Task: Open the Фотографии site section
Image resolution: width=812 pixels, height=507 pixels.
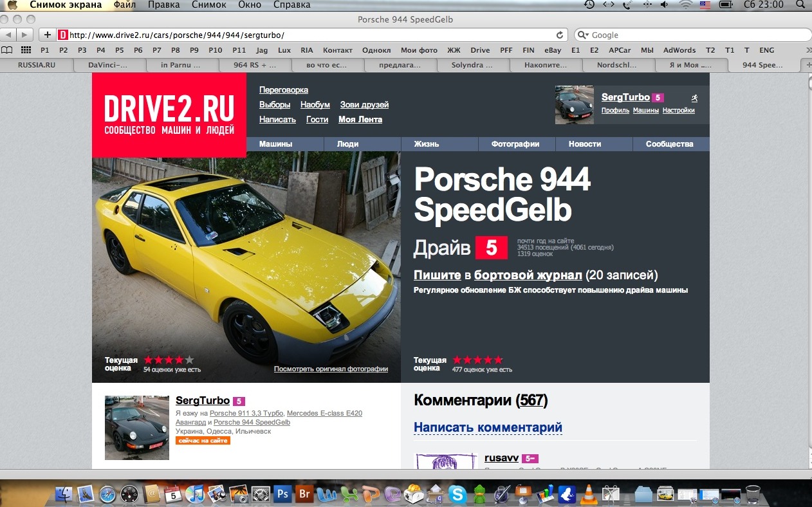Action: pos(515,144)
